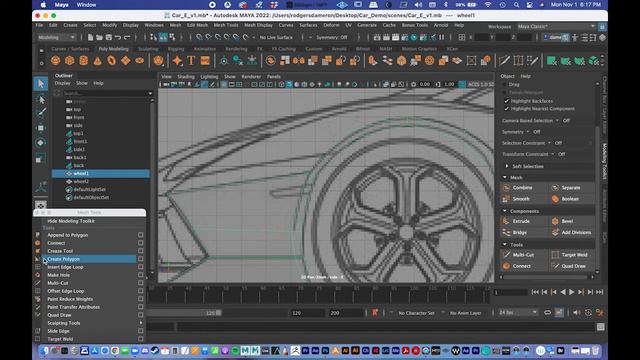The height and width of the screenshot is (360, 640).
Task: Toggle the Highlight Backfaces checkbox
Action: pos(507,101)
